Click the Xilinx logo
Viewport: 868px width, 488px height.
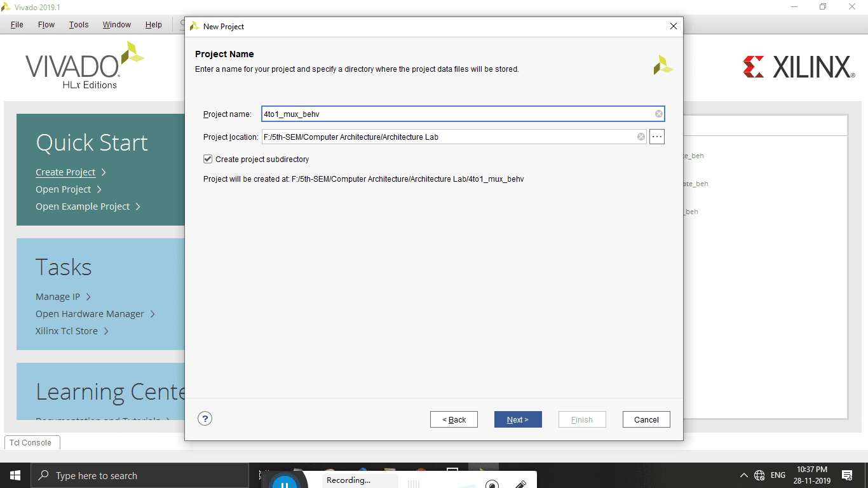[x=799, y=67]
